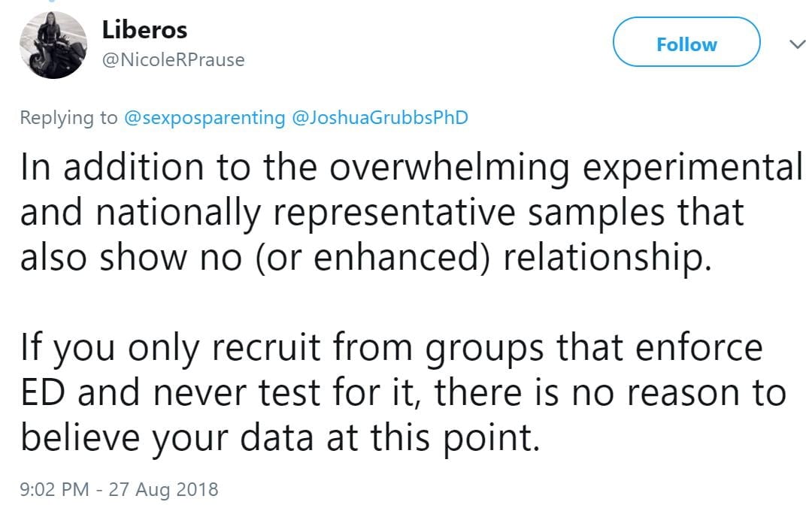Screen dimensions: 812x514
Task: Click the line "believe your data at this point."
Action: (280, 437)
